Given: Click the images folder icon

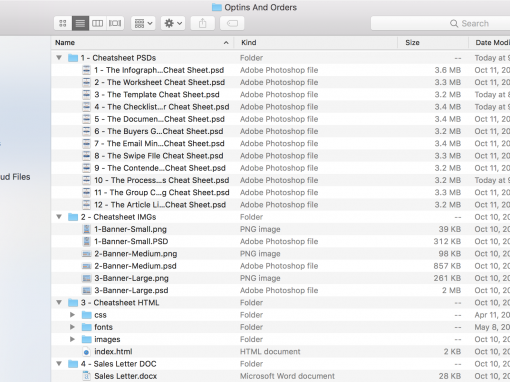Looking at the screenshot, I should [x=87, y=339].
